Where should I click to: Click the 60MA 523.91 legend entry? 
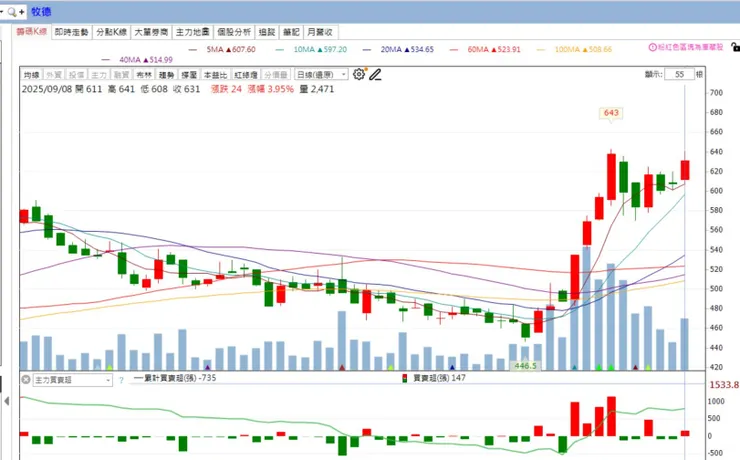coord(485,49)
